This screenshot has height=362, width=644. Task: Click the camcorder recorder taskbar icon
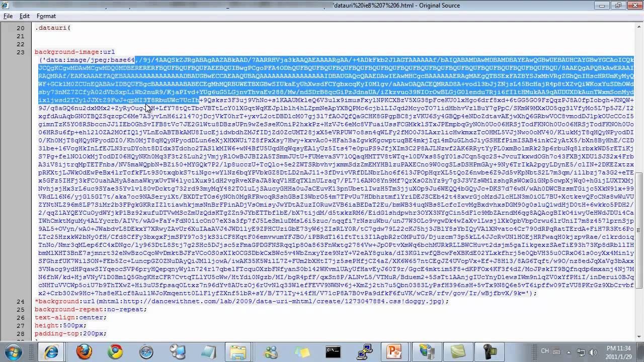tap(489, 351)
